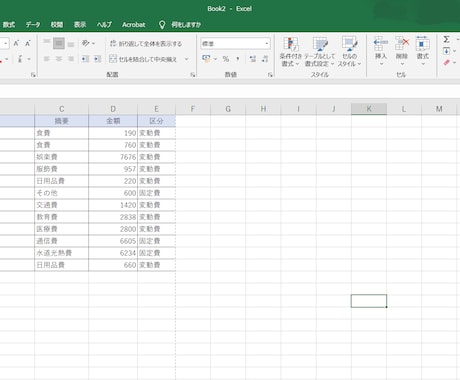Screen dimensions: 460x380
Task: Apply comma style formatting
Action: pyautogui.click(x=238, y=59)
